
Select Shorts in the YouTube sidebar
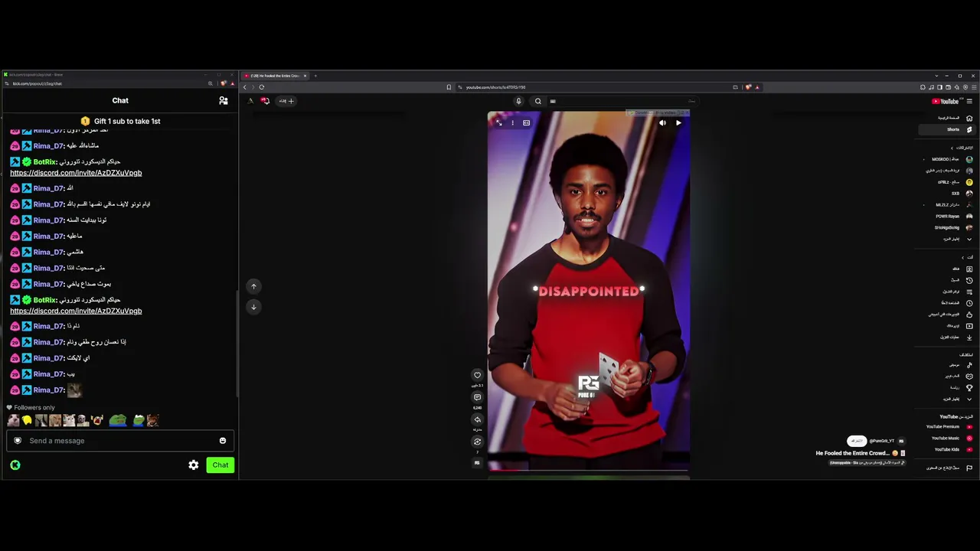946,129
